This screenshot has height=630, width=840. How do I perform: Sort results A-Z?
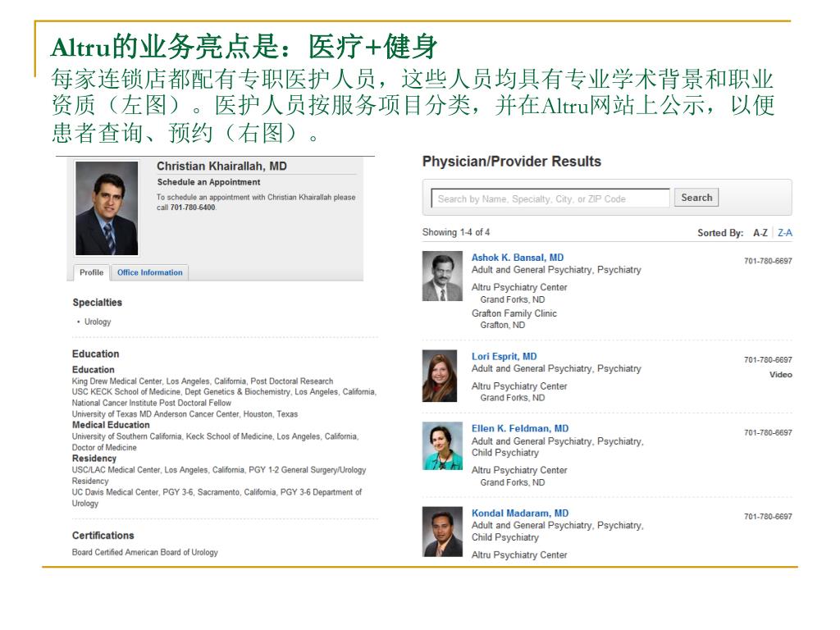tap(760, 232)
